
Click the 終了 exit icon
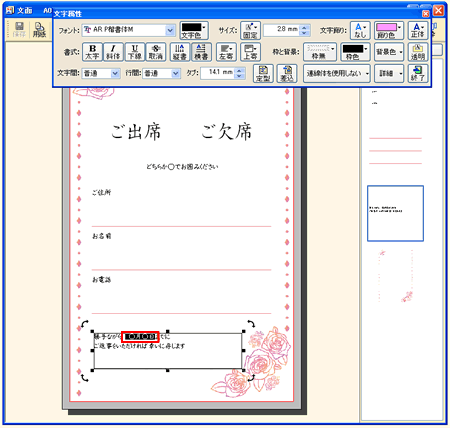pyautogui.click(x=418, y=73)
